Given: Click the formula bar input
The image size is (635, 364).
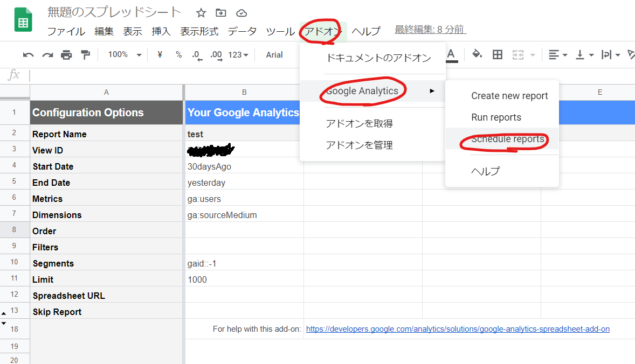Looking at the screenshot, I should [332, 75].
